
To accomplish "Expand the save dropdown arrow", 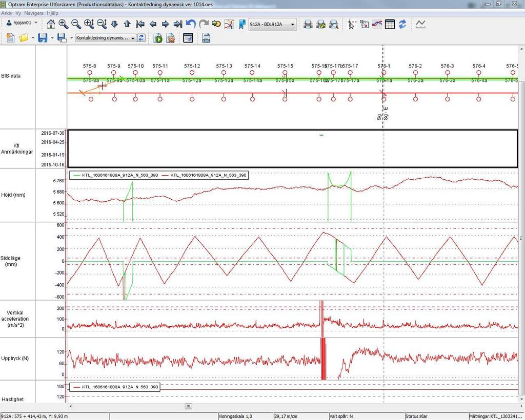I will 52,38.
